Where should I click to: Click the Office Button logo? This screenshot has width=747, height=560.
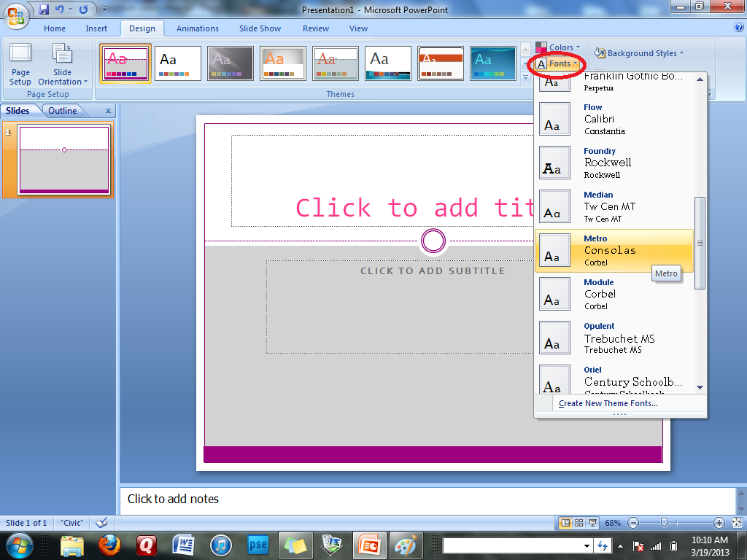click(x=16, y=16)
